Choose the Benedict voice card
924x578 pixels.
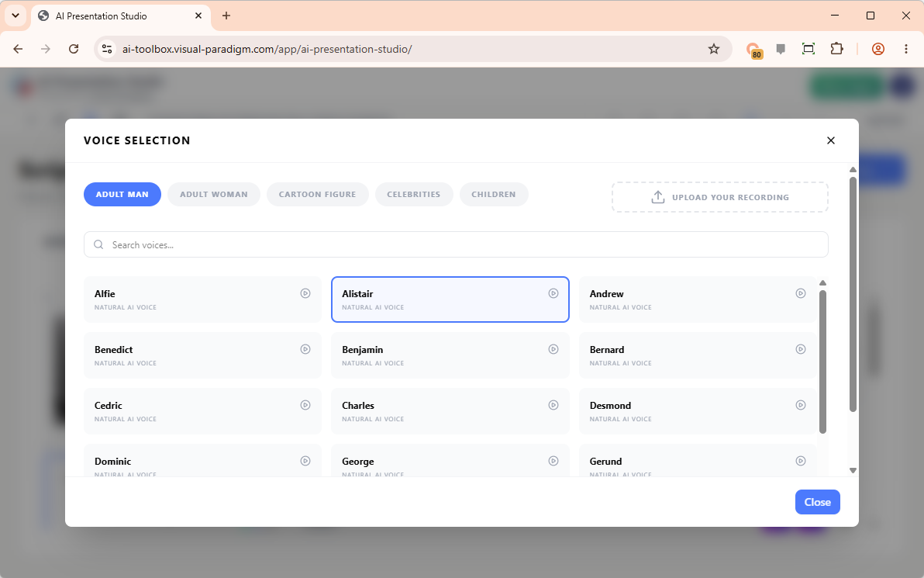point(203,355)
